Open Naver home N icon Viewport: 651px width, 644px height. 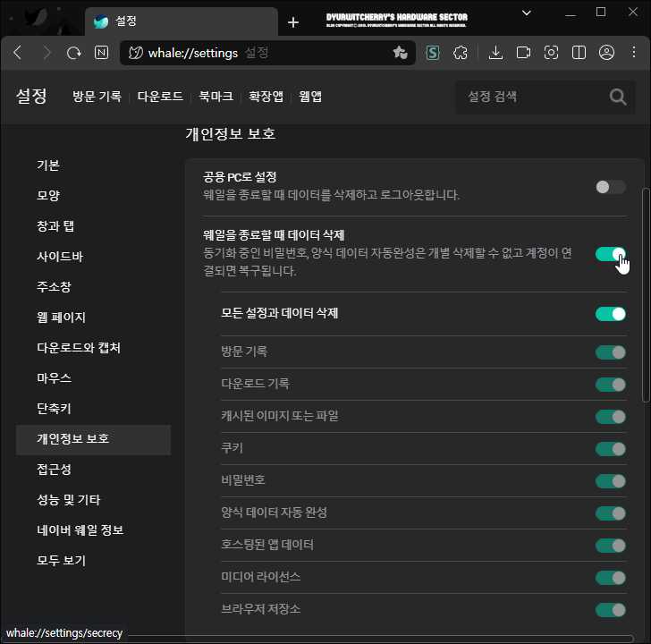coord(101,53)
